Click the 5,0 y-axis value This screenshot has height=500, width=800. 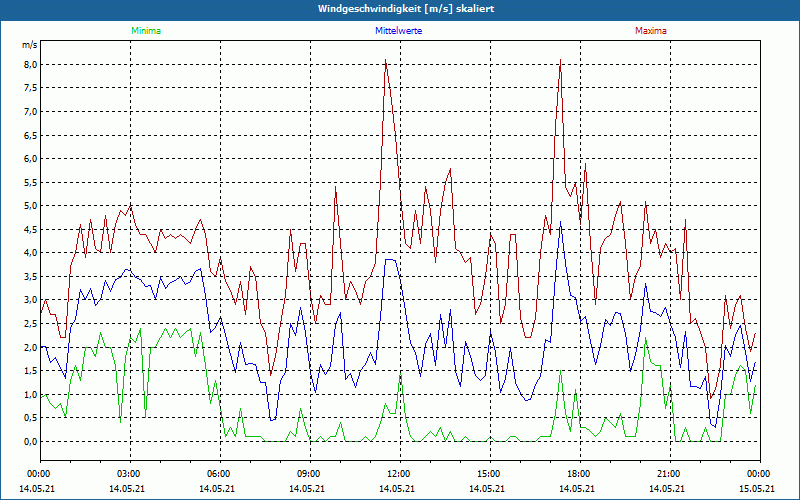pos(31,206)
